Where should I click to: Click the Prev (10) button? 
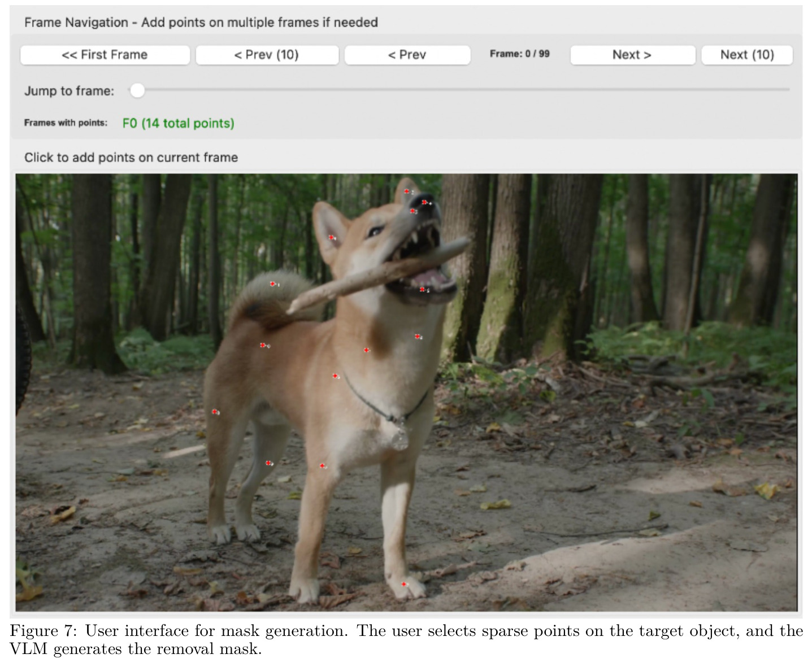click(x=267, y=55)
